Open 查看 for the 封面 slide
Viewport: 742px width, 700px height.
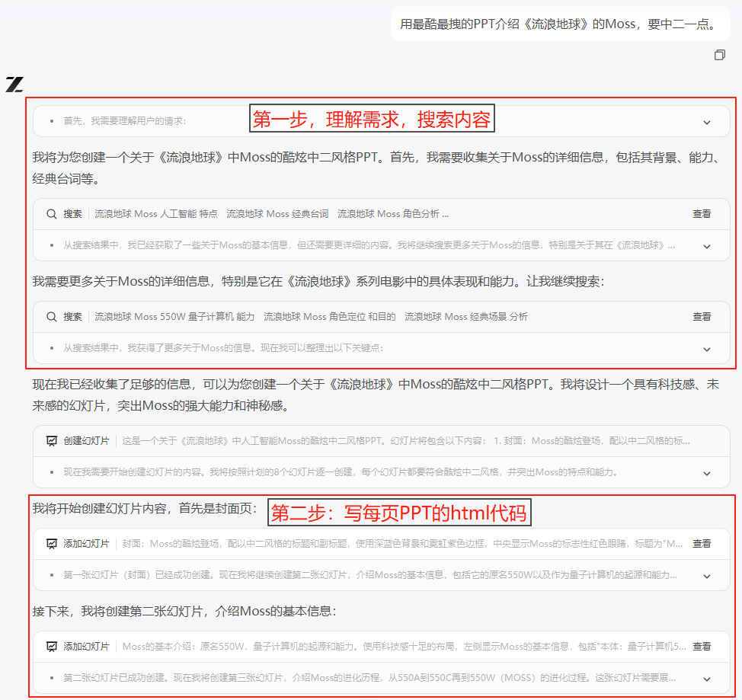click(x=702, y=544)
